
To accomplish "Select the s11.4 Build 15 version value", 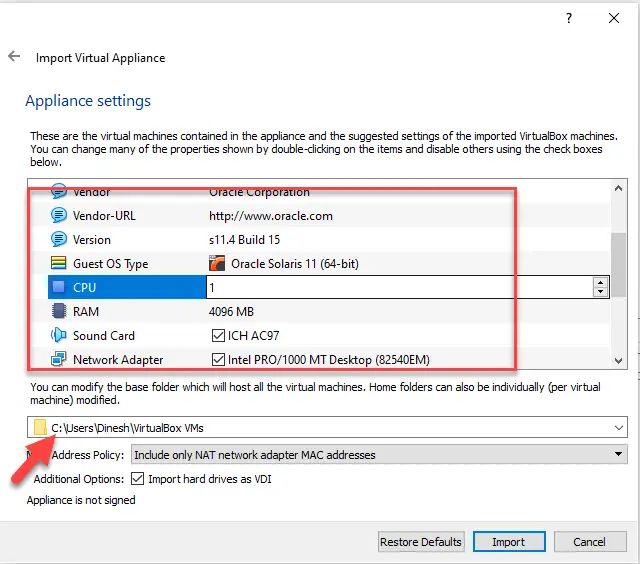I will tap(244, 240).
